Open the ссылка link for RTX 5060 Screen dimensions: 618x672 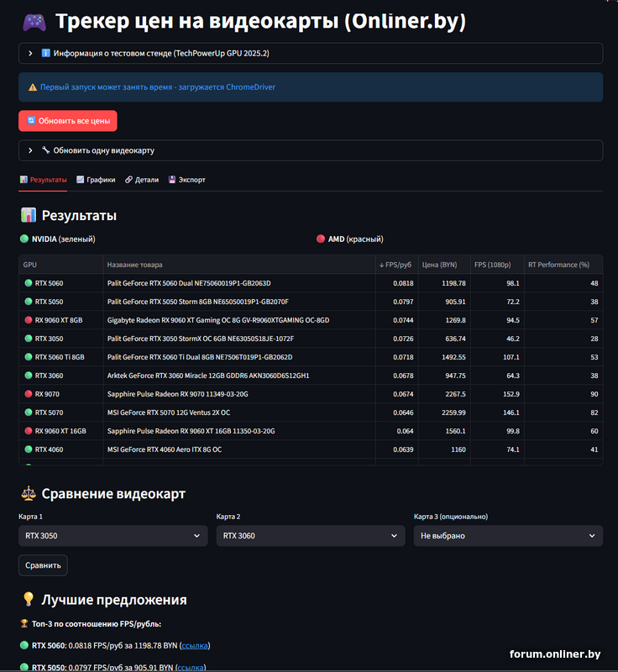click(x=194, y=646)
